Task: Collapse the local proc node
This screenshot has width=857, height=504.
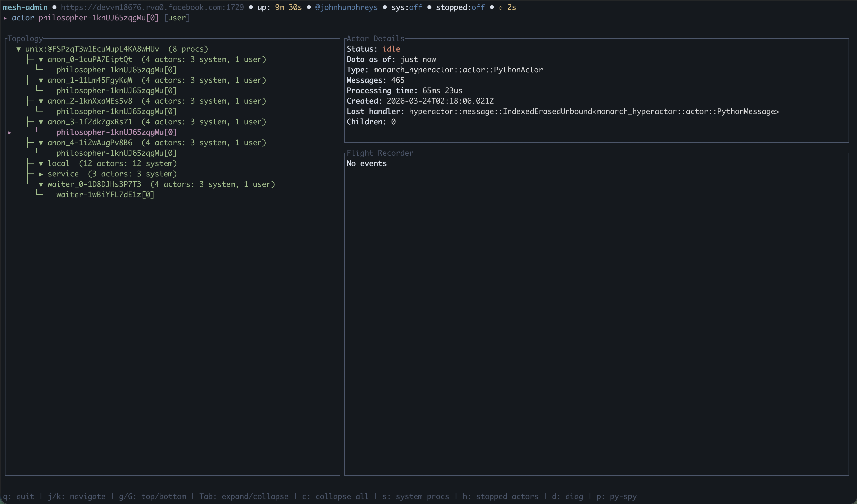Action: pos(41,164)
